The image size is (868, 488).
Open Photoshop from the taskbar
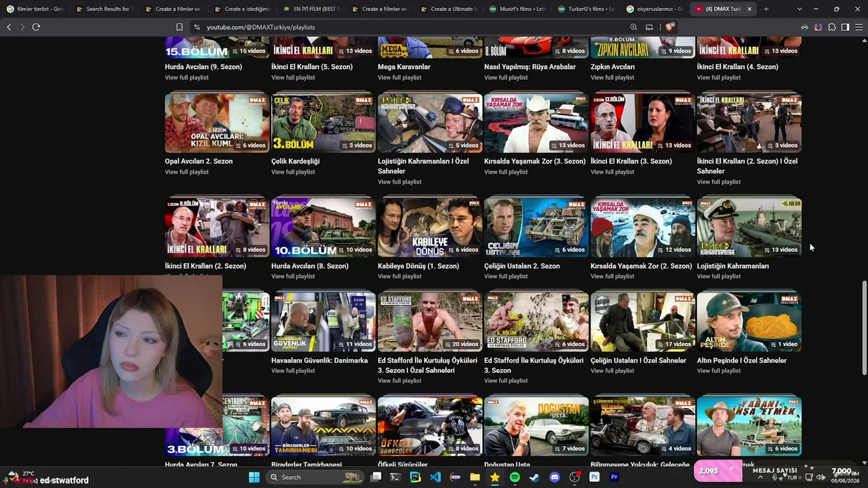pyautogui.click(x=594, y=477)
